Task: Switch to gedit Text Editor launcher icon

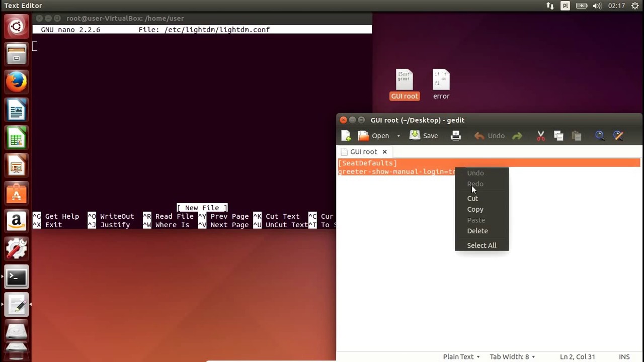Action: point(16,305)
